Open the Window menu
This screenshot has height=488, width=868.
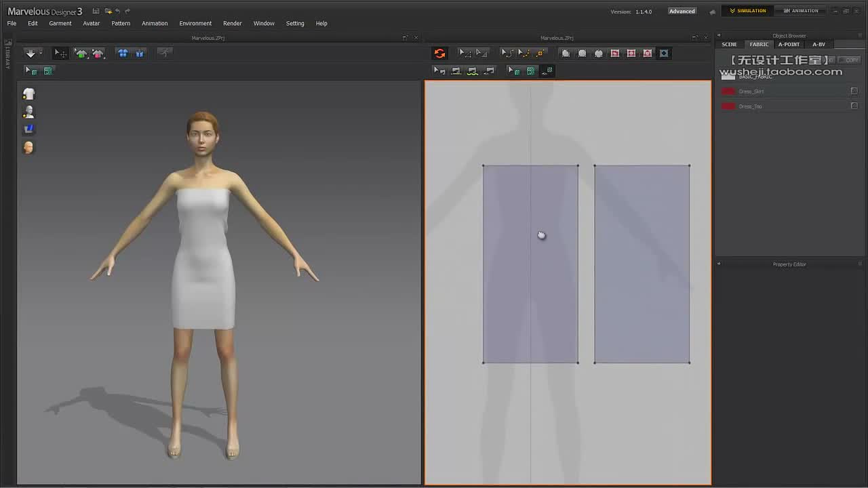coord(264,23)
